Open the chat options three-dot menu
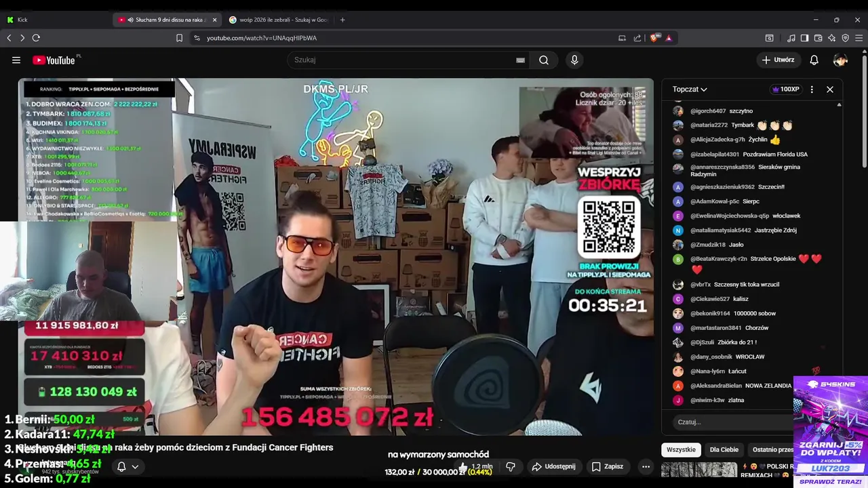The image size is (868, 488). [812, 89]
